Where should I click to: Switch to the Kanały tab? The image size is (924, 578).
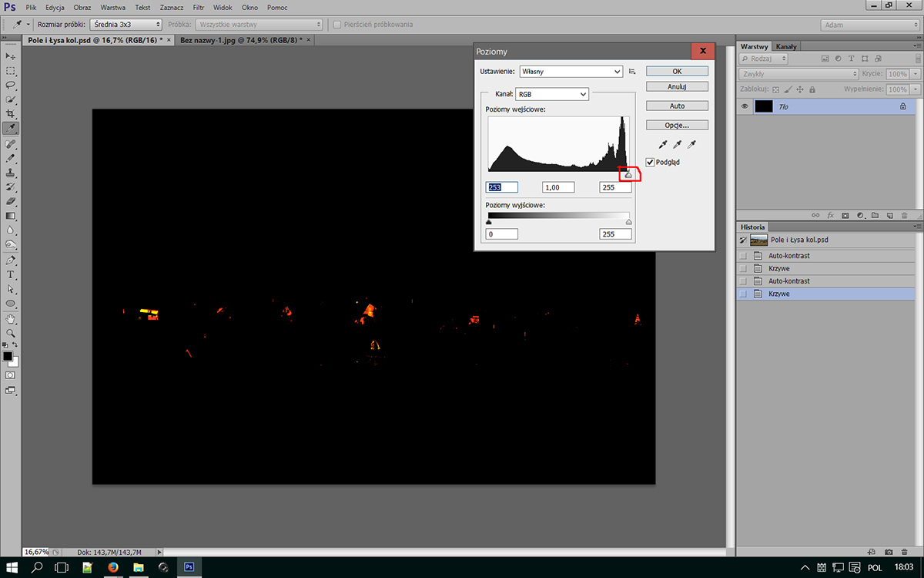tap(786, 47)
